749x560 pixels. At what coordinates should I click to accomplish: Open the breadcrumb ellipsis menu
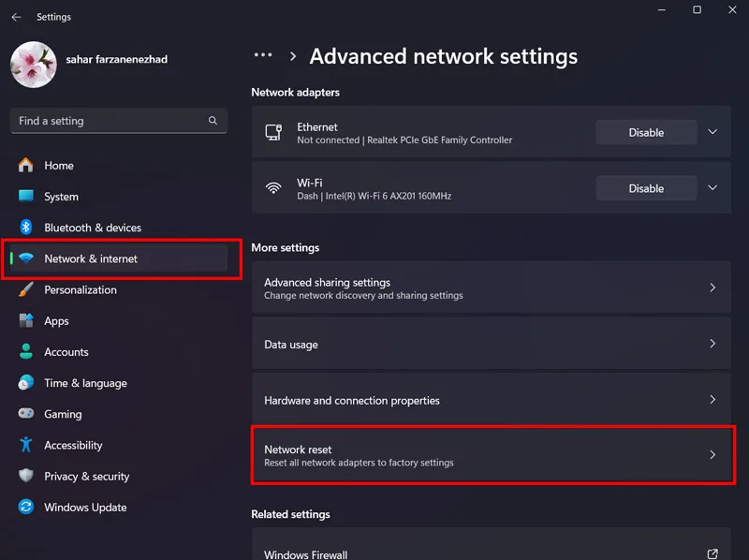coord(263,55)
